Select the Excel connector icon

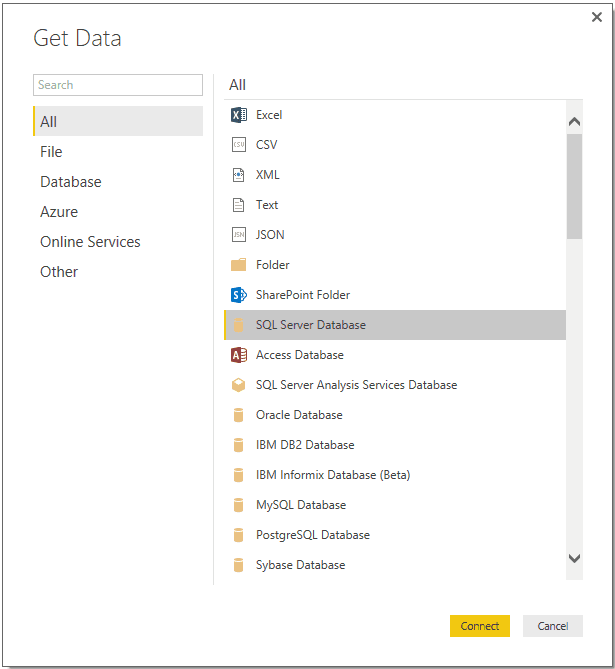coord(239,115)
